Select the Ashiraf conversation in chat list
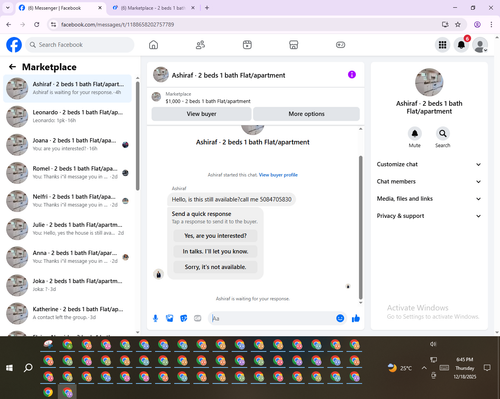The image size is (500, 399). pos(68,88)
